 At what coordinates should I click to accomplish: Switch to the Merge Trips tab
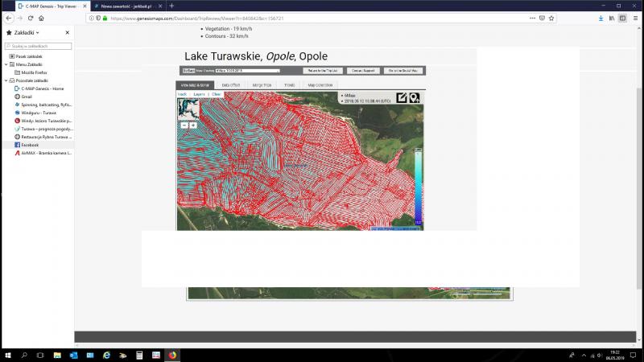(262, 84)
